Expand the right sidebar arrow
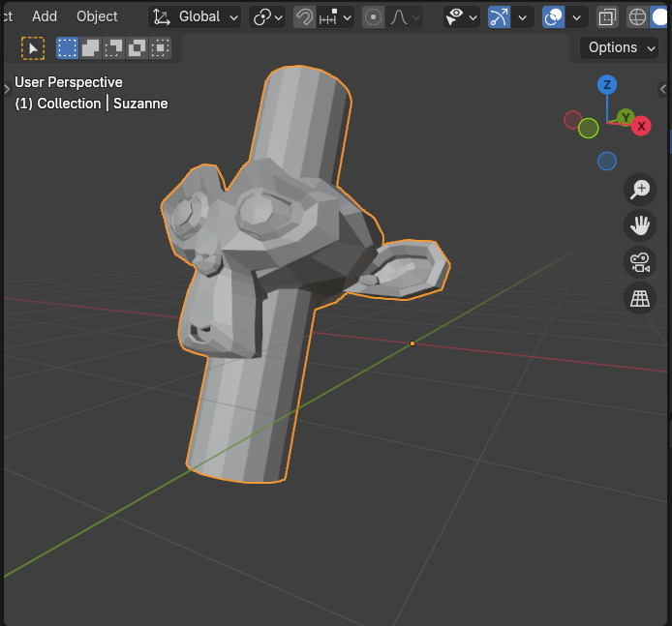Image resolution: width=672 pixels, height=626 pixels. [x=663, y=89]
